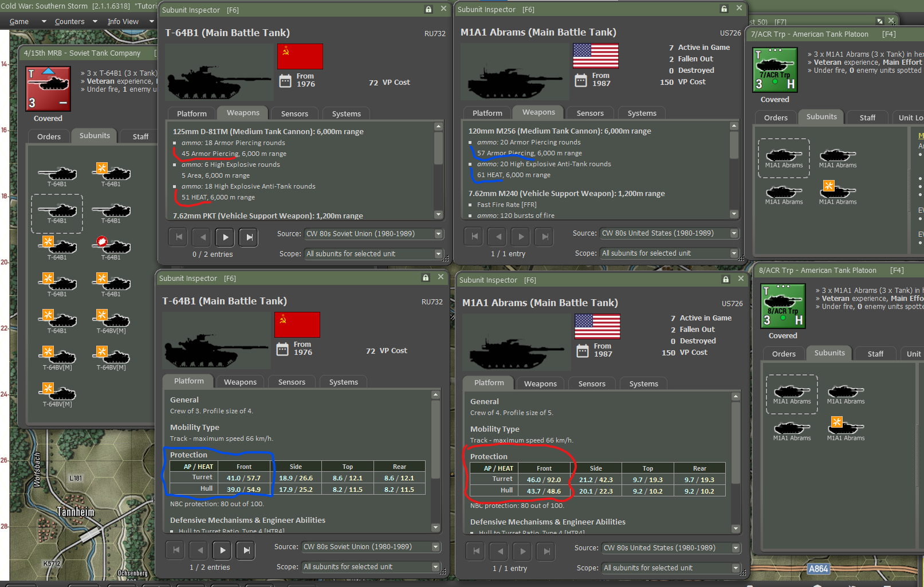Go to previous entry in T-64B1 Platform inspector
Image resolution: width=924 pixels, height=587 pixels.
click(199, 550)
